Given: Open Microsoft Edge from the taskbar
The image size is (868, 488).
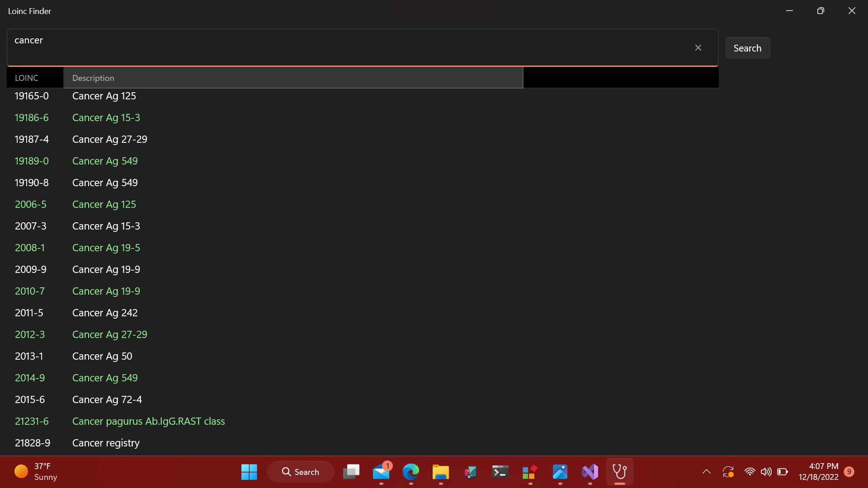Looking at the screenshot, I should (411, 472).
